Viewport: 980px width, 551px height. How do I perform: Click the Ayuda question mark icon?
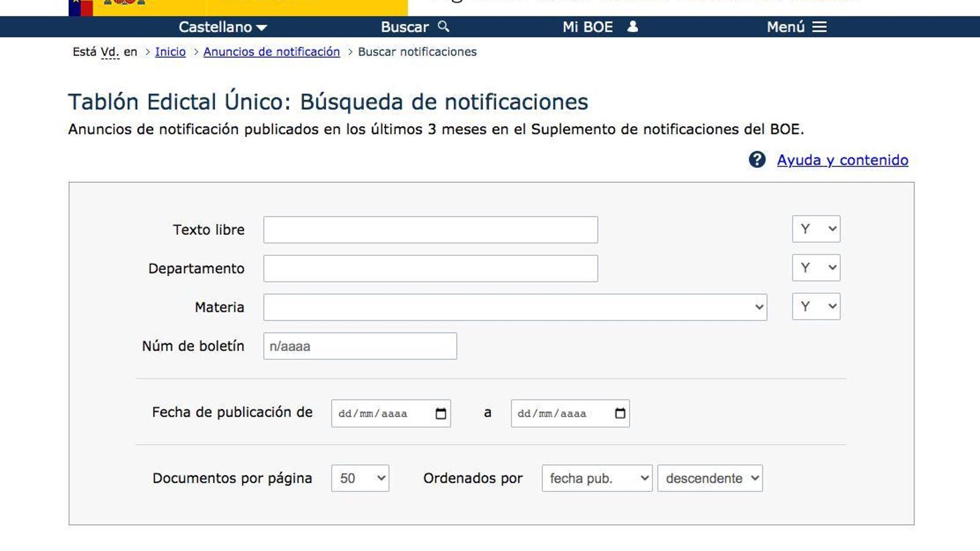tap(756, 159)
